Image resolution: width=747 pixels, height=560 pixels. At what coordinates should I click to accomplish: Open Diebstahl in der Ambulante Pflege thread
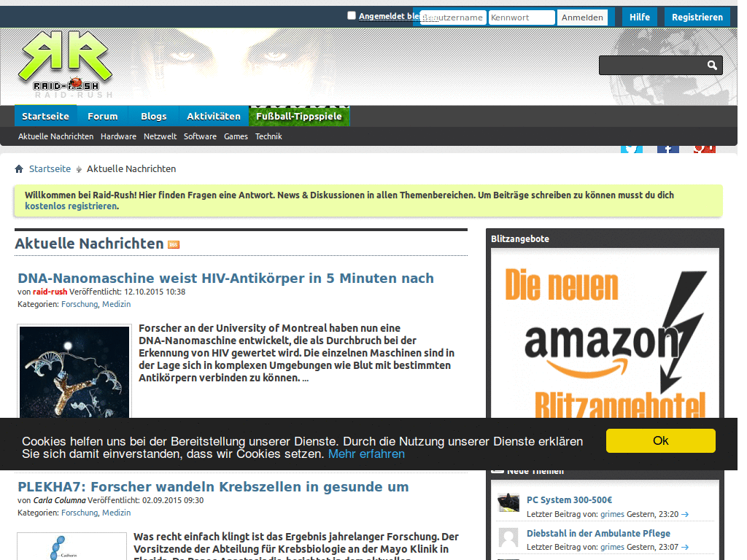pos(598,533)
